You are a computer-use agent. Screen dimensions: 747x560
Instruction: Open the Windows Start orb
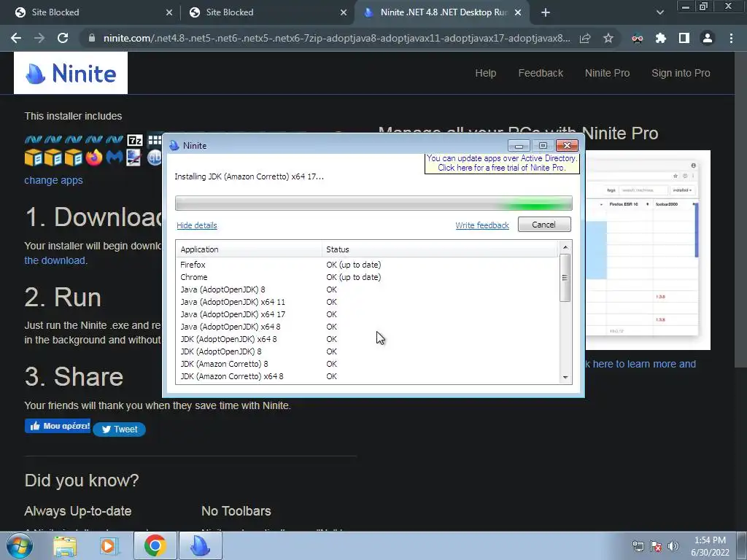coord(20,545)
